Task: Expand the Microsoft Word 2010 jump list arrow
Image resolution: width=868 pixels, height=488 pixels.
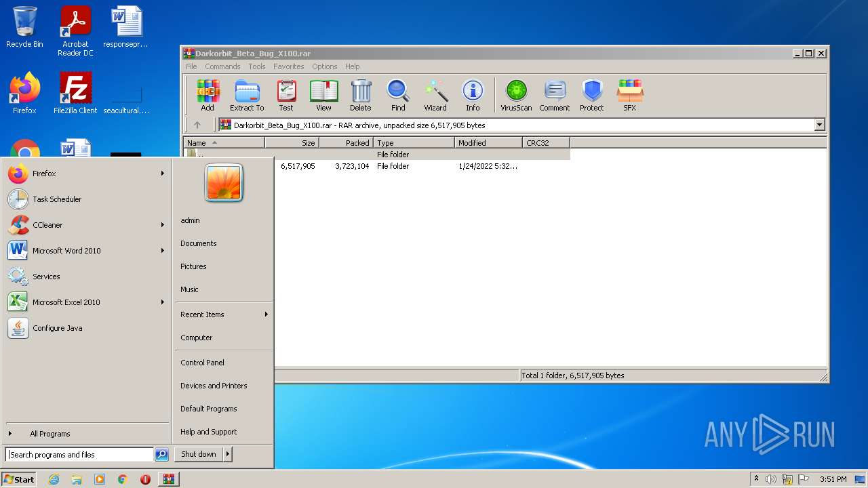Action: [x=163, y=251]
